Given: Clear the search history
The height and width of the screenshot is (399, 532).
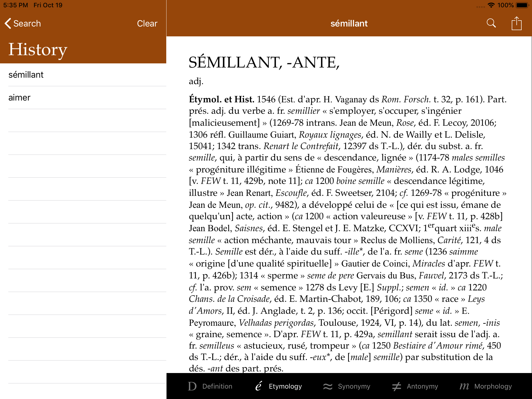Looking at the screenshot, I should pyautogui.click(x=147, y=23).
